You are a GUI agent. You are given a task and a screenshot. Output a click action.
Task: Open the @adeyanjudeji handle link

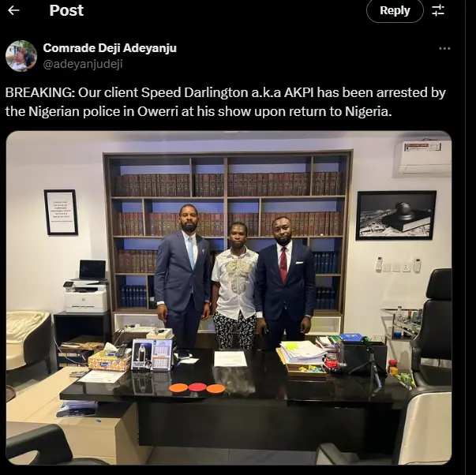click(x=83, y=64)
